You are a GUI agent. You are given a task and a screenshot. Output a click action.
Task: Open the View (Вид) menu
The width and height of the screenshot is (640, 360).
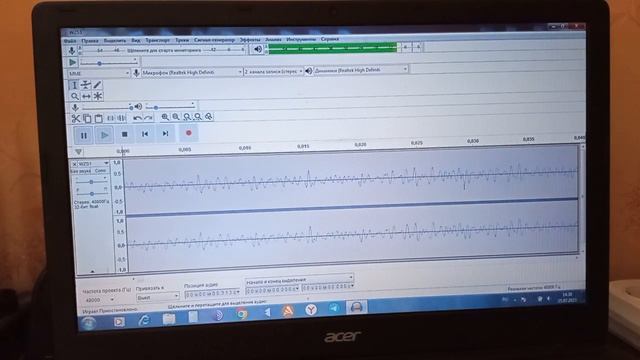point(136,41)
